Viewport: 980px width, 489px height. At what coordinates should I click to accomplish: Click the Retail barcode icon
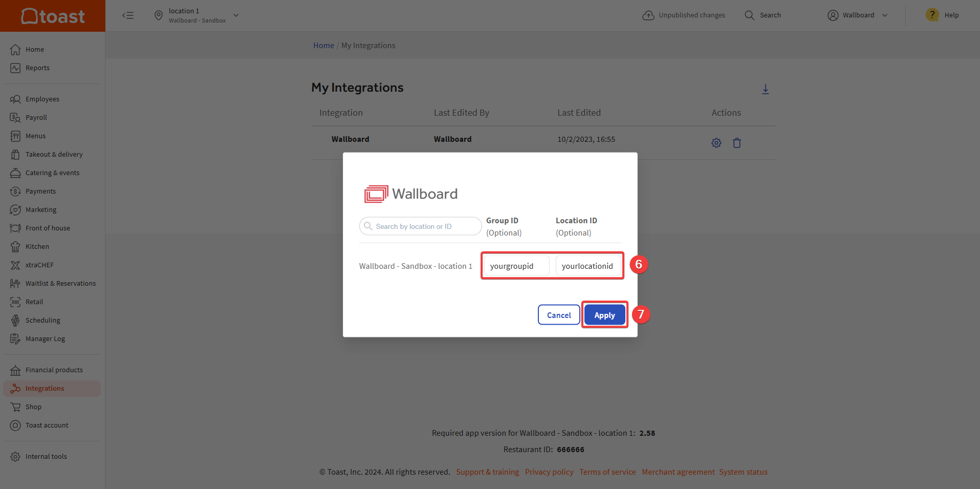(15, 302)
